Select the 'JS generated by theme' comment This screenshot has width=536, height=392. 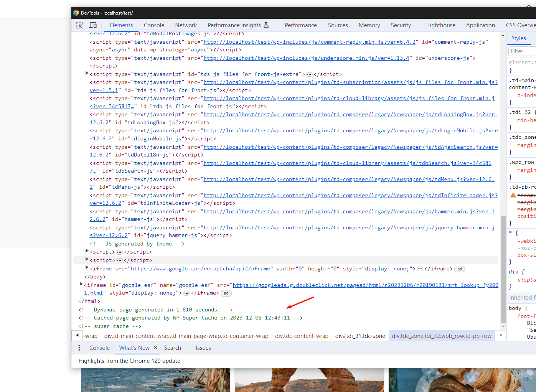coord(137,244)
